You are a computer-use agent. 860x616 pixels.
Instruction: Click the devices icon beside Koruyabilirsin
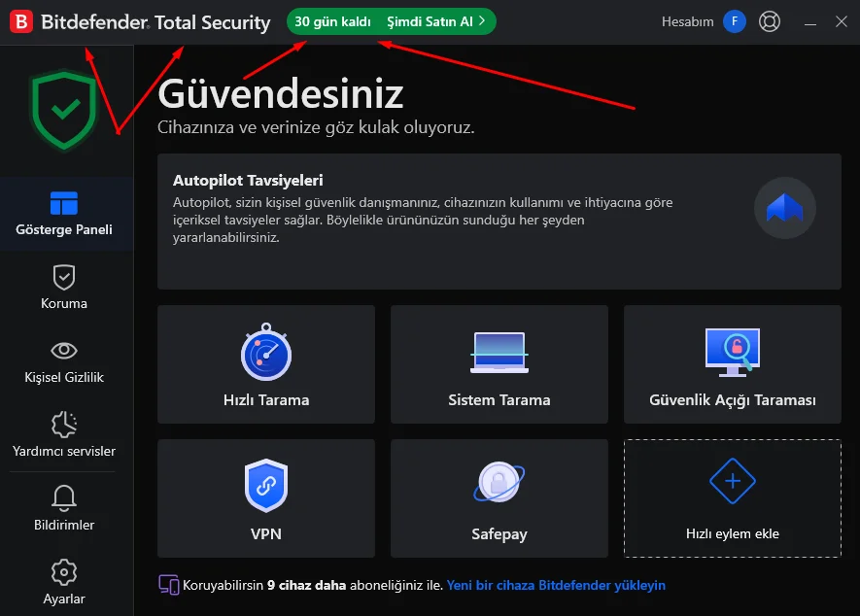click(x=169, y=585)
